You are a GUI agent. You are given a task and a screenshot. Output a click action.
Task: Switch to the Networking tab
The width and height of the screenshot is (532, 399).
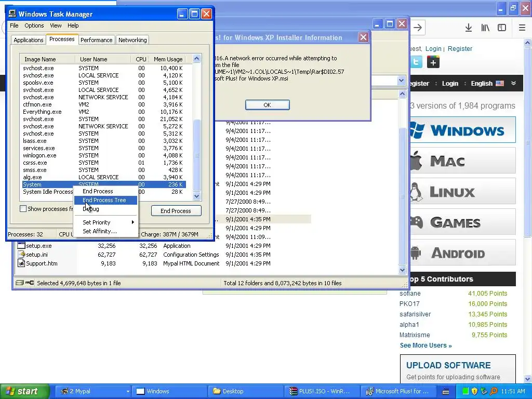[132, 39]
